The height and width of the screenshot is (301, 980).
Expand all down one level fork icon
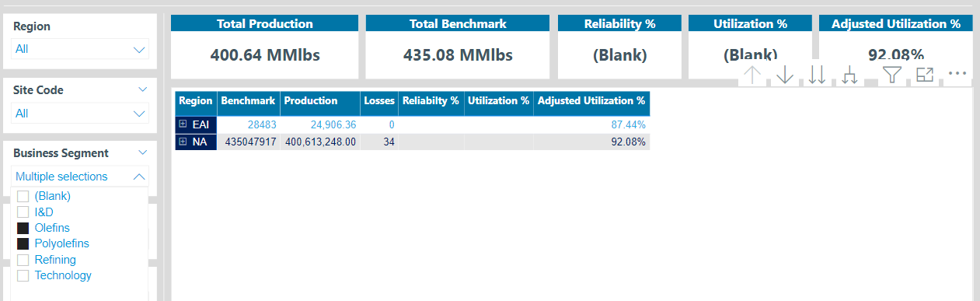850,75
